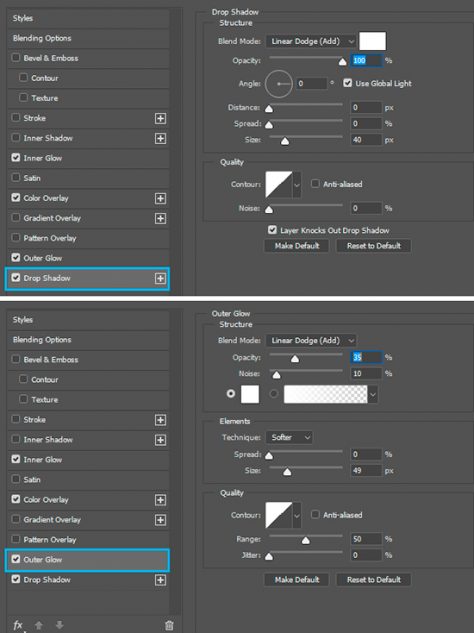Screen dimensions: 474x633
Task: Click the trash delete effect icon
Action: pyautogui.click(x=169, y=625)
